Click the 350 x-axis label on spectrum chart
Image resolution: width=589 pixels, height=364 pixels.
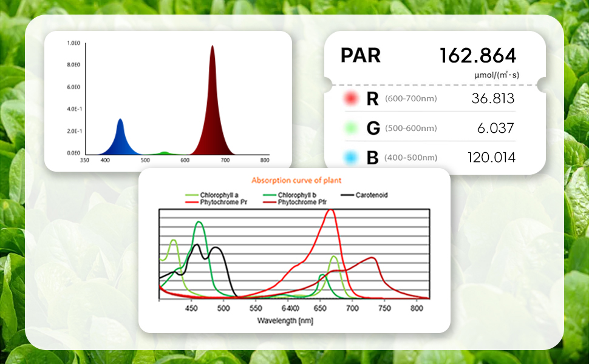click(85, 160)
